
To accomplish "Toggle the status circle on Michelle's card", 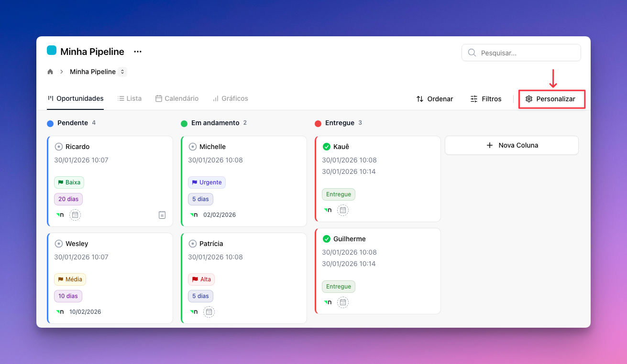I will coord(193,147).
